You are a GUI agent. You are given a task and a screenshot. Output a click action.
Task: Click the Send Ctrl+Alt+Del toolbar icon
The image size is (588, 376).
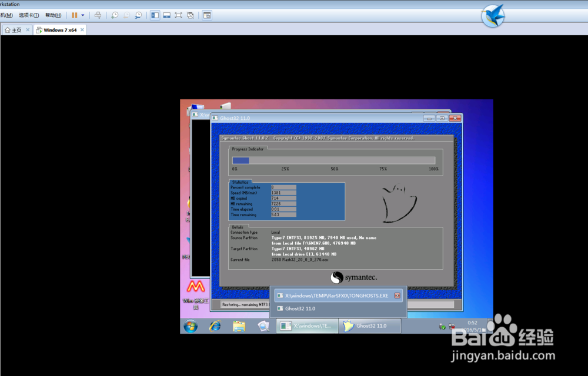click(x=98, y=15)
